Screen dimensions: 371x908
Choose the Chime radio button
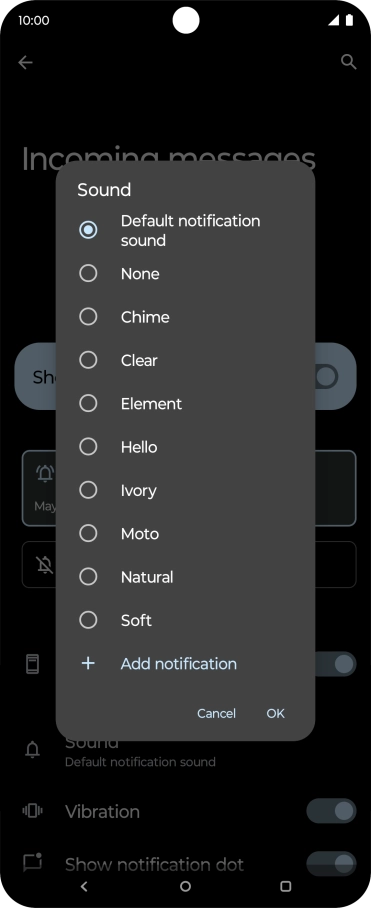(88, 317)
